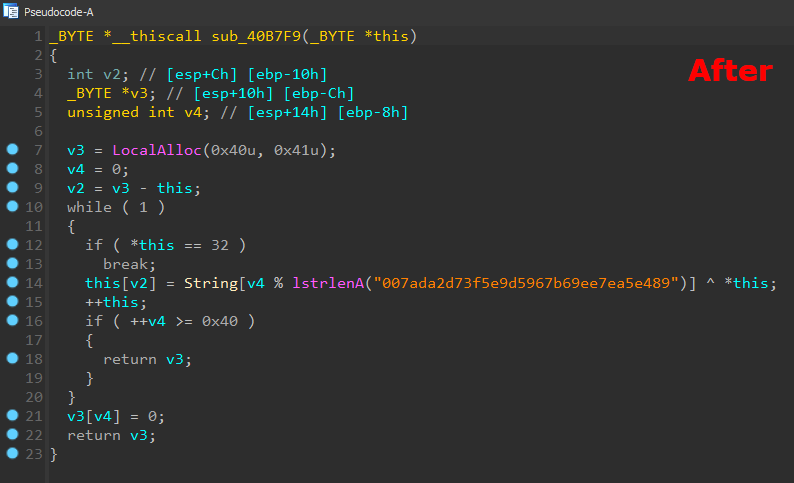Click return v3 inside the inner braces

(x=147, y=359)
